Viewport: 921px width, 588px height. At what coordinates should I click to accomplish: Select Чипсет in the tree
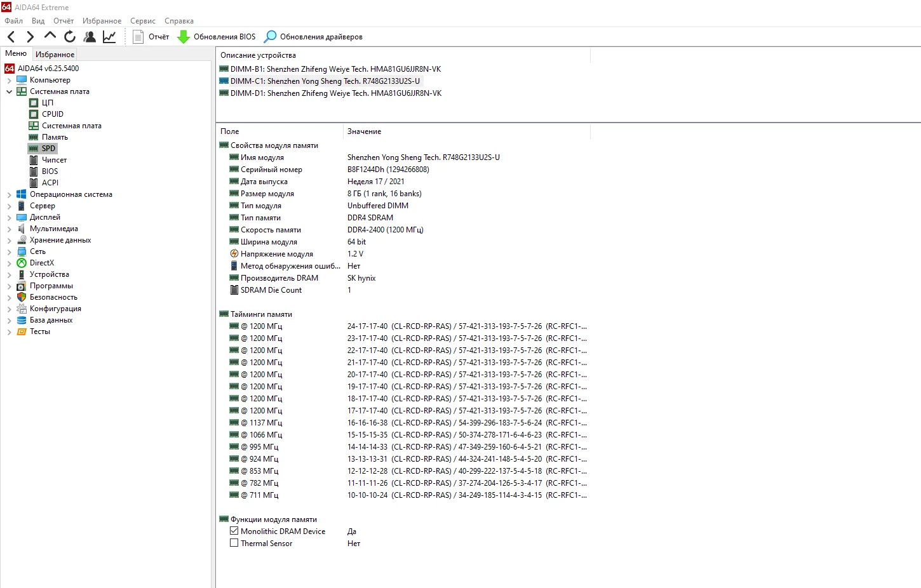coord(54,160)
